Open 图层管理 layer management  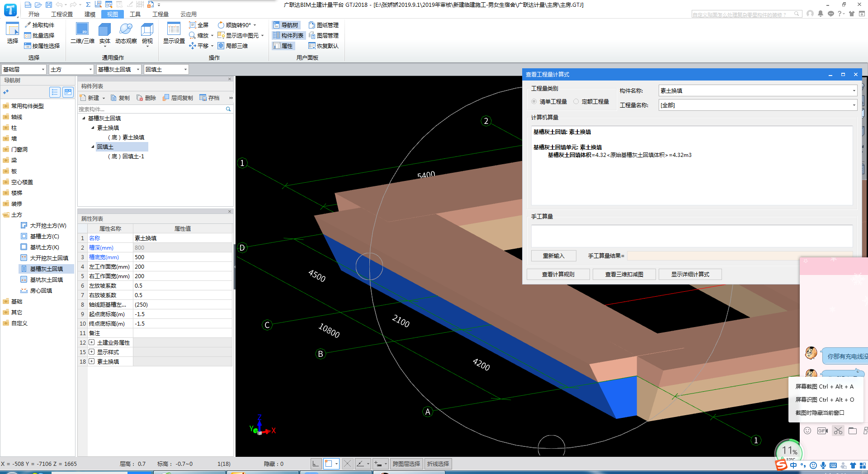tap(324, 35)
